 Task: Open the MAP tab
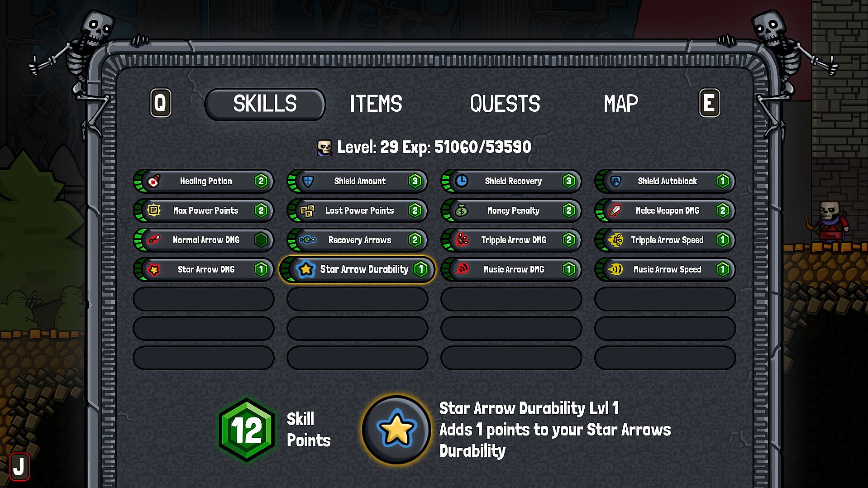point(621,104)
